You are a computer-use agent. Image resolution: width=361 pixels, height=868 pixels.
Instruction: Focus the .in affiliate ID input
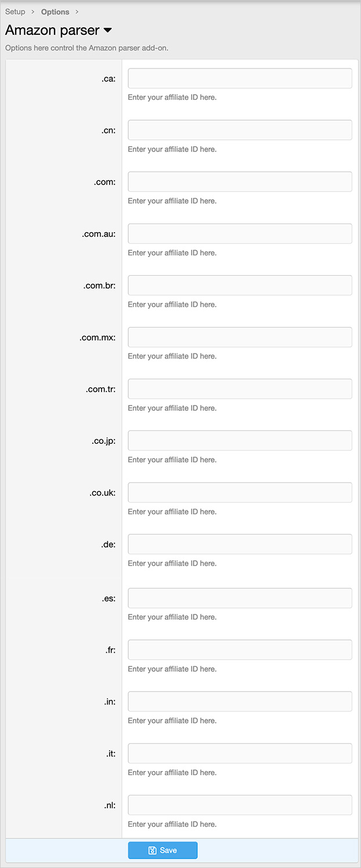(240, 701)
